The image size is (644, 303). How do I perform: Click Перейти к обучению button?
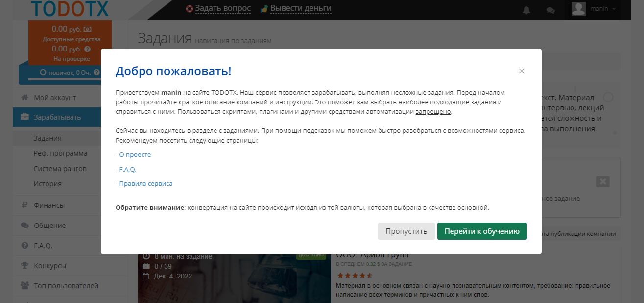coord(482,231)
